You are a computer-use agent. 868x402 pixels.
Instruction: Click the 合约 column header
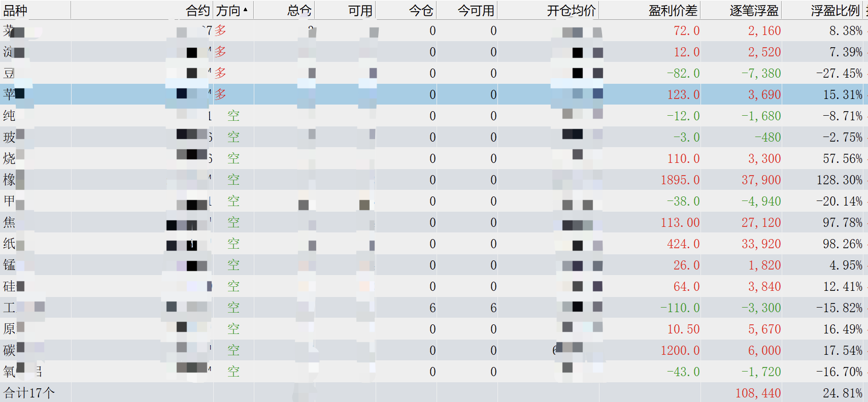click(197, 11)
